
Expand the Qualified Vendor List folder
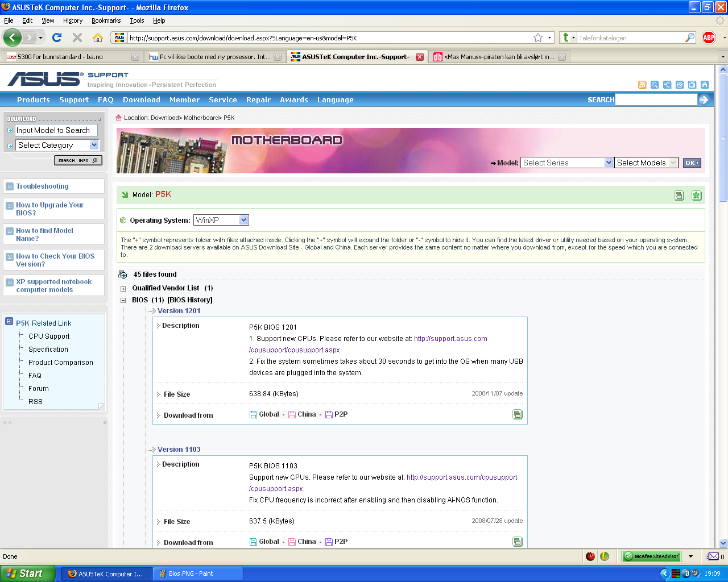click(123, 289)
